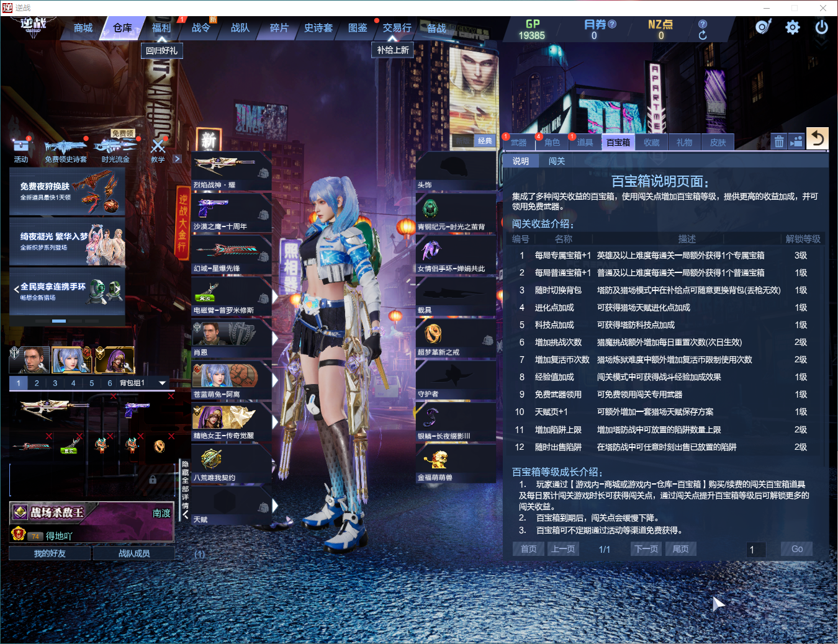The height and width of the screenshot is (644, 838).
Task: Click the return arrow back icon
Action: pyautogui.click(x=818, y=138)
